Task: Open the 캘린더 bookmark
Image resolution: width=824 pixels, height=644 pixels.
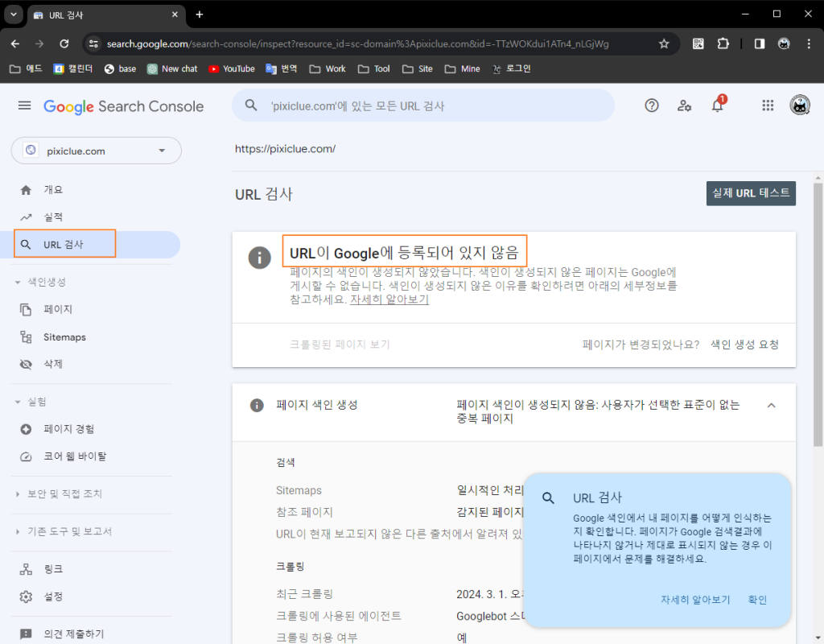Action: point(73,69)
